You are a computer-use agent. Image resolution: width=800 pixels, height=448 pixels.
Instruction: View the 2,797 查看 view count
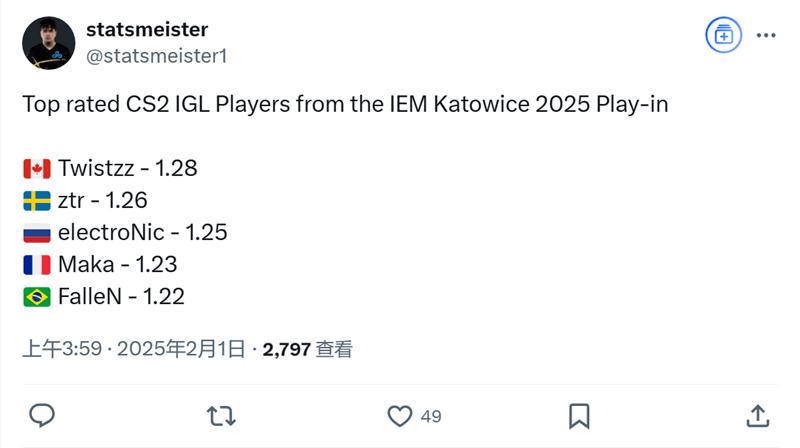point(307,349)
